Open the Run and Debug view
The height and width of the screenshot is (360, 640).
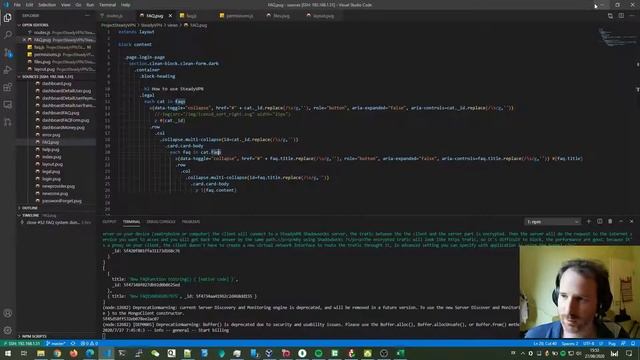8,70
